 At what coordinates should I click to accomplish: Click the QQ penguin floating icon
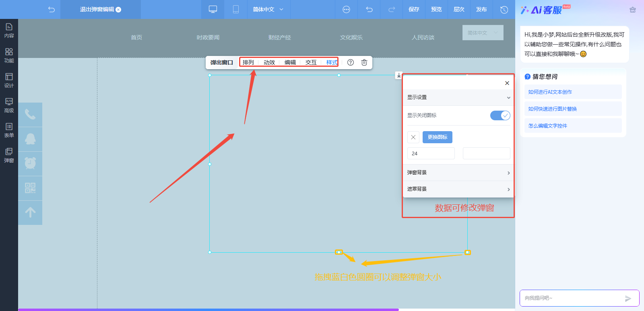(30, 139)
